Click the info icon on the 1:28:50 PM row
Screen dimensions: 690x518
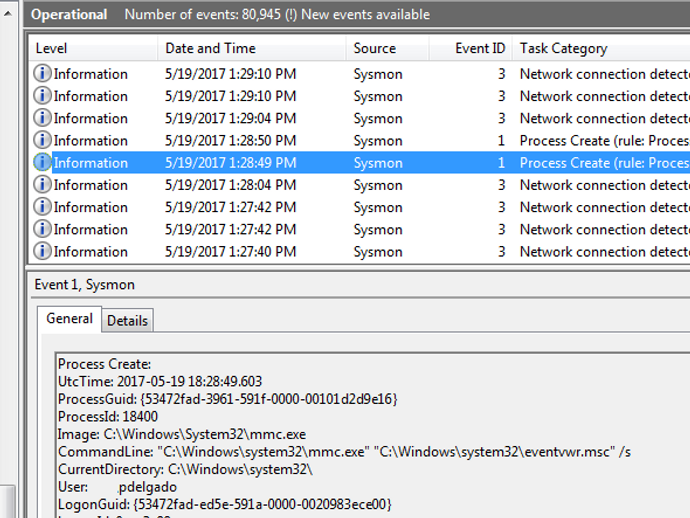pos(42,141)
